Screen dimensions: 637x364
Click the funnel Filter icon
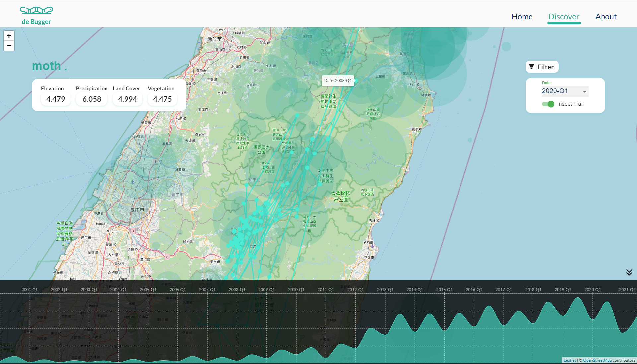(x=531, y=67)
